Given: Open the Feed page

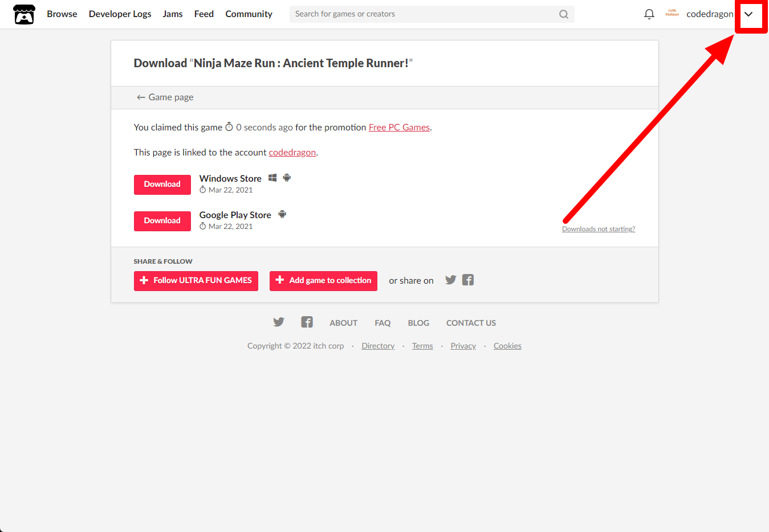Looking at the screenshot, I should point(204,14).
